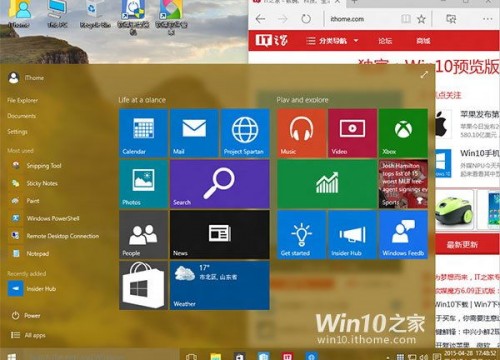This screenshot has height=360, width=500.
Task: Open File Explorer from Start menu list
Action: click(x=22, y=100)
